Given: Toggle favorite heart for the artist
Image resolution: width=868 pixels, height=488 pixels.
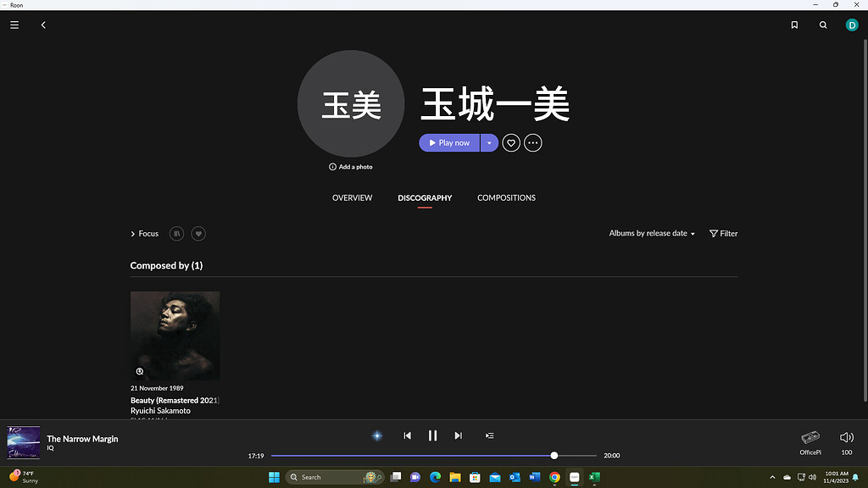Looking at the screenshot, I should click(510, 142).
